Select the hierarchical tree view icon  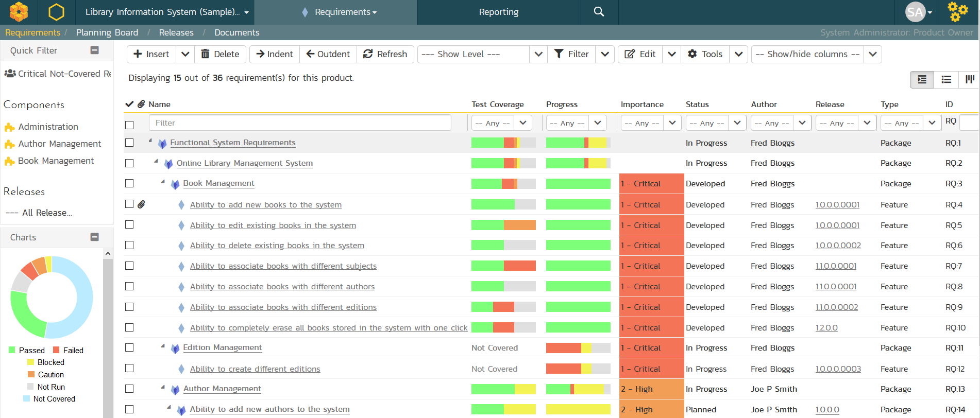click(x=922, y=79)
